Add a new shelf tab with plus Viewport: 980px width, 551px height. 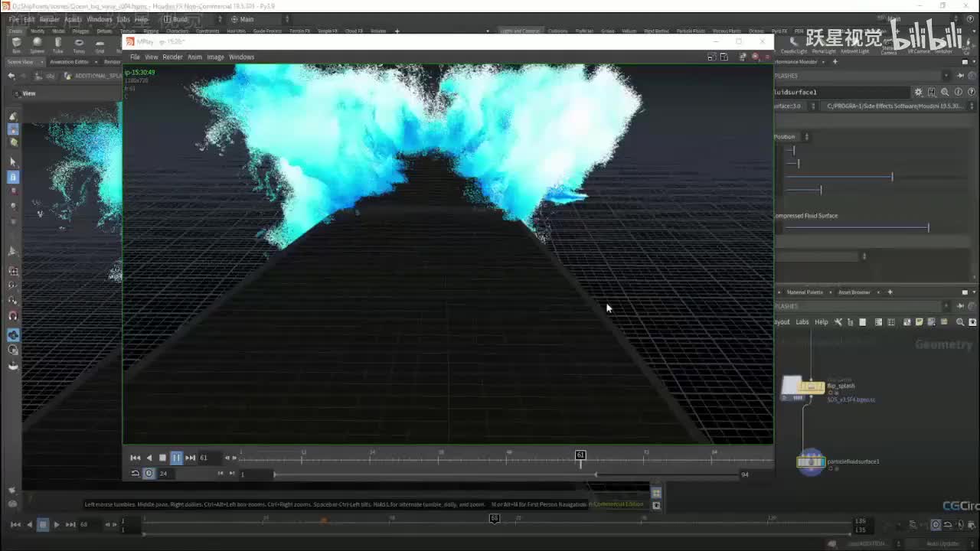click(397, 31)
